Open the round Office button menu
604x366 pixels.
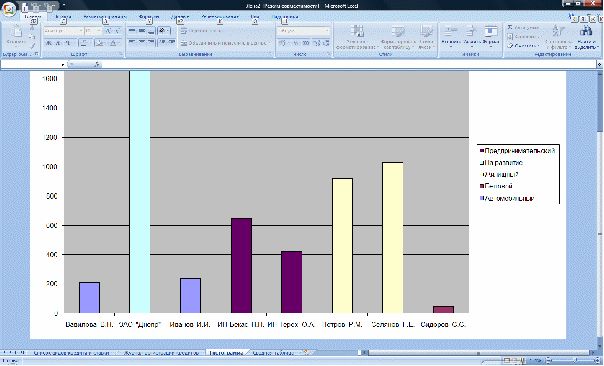click(x=8, y=8)
